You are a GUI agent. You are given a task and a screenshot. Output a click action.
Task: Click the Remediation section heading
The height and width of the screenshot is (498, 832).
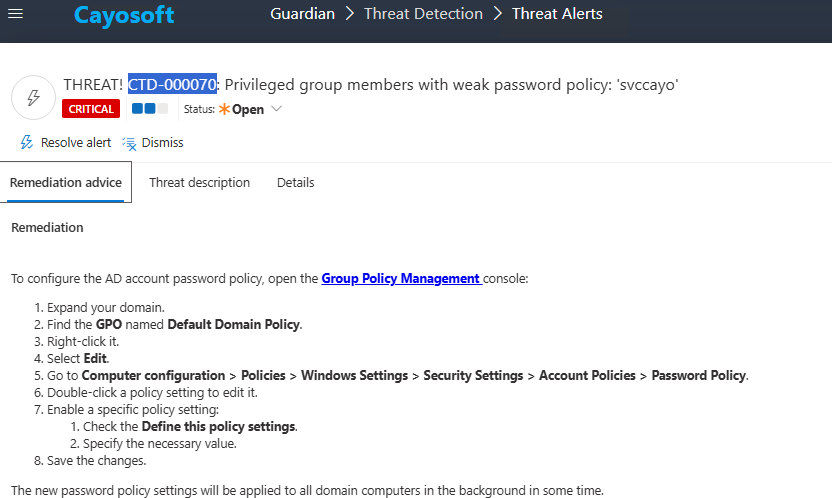coord(47,228)
